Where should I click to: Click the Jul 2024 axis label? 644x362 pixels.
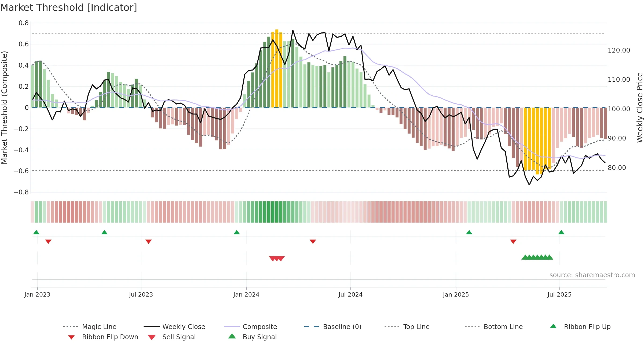pyautogui.click(x=350, y=295)
